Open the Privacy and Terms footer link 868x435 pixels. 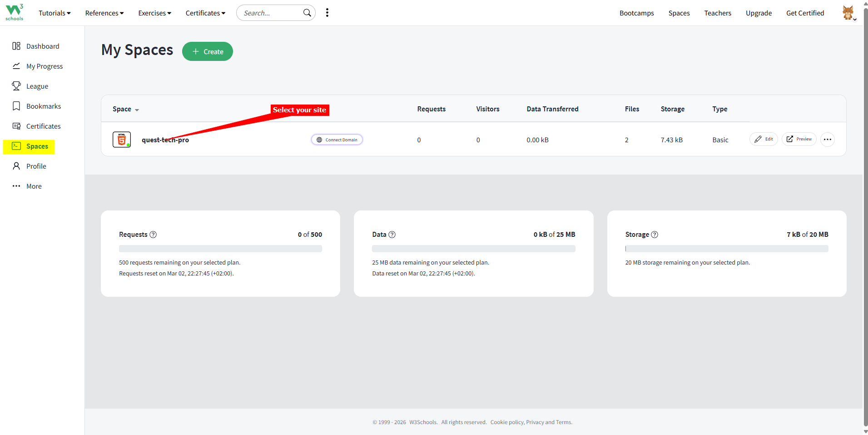click(x=549, y=422)
